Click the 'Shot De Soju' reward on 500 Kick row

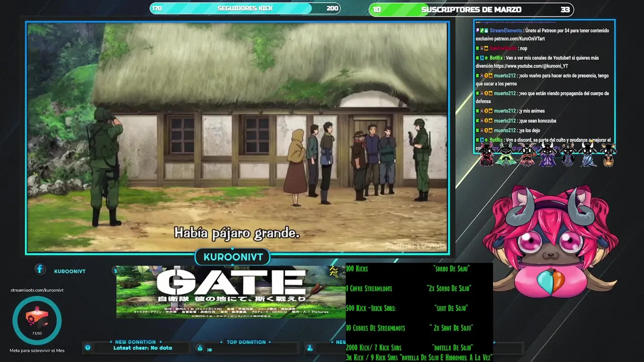pos(451,308)
